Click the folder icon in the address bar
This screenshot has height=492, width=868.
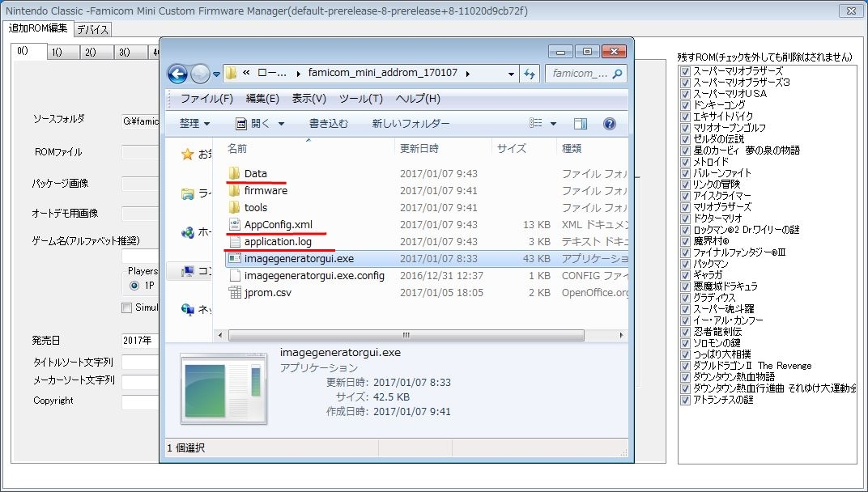(x=232, y=73)
